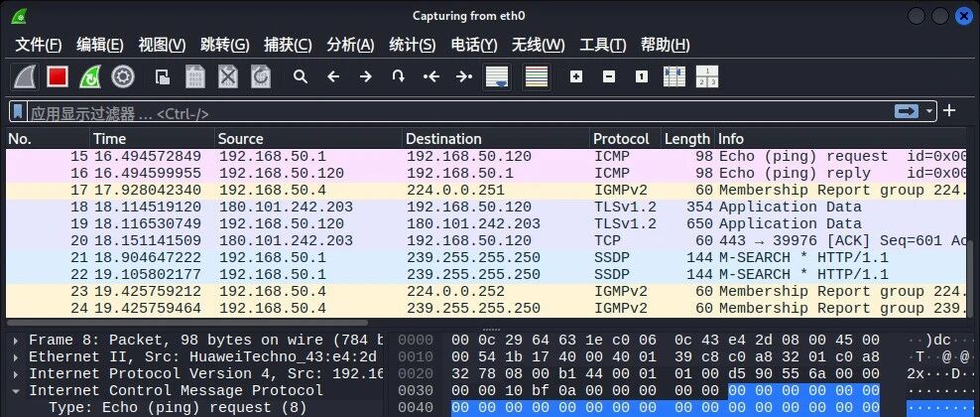Open display filter bookmark icon

18,112
